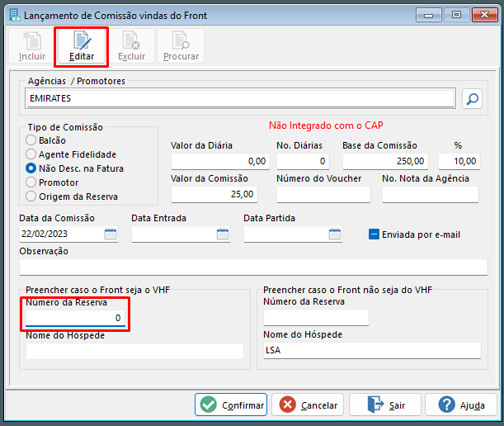Open the Data Partida calendar picker

pos(335,234)
